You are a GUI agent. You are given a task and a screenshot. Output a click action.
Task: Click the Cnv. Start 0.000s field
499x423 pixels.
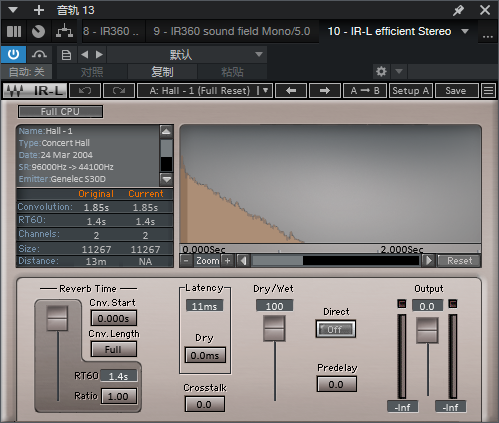point(113,318)
